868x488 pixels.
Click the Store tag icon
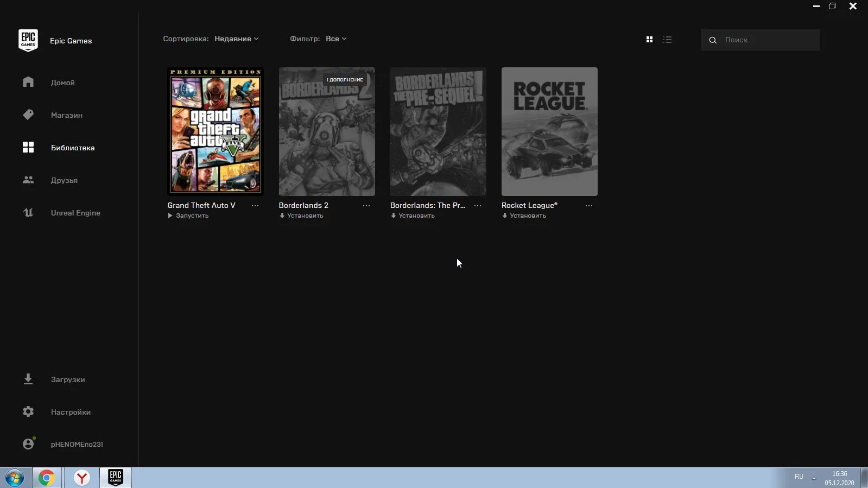(28, 115)
